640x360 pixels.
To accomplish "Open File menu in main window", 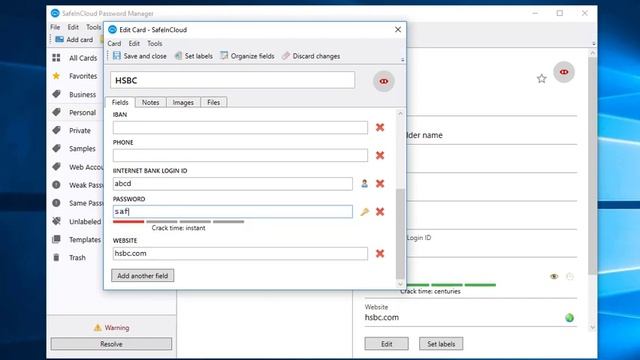I will pyautogui.click(x=55, y=27).
